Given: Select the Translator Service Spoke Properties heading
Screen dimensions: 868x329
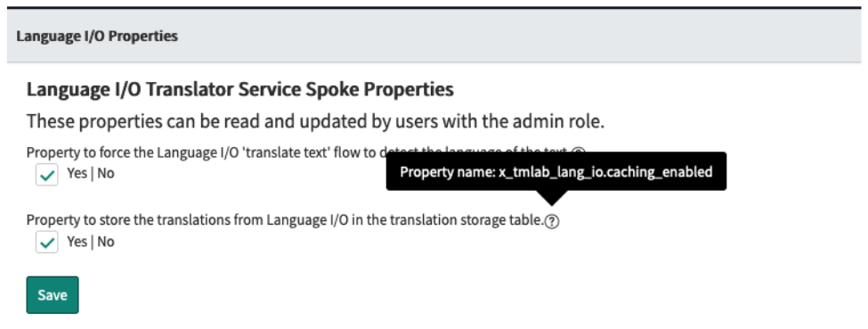Looking at the screenshot, I should click(x=240, y=89).
